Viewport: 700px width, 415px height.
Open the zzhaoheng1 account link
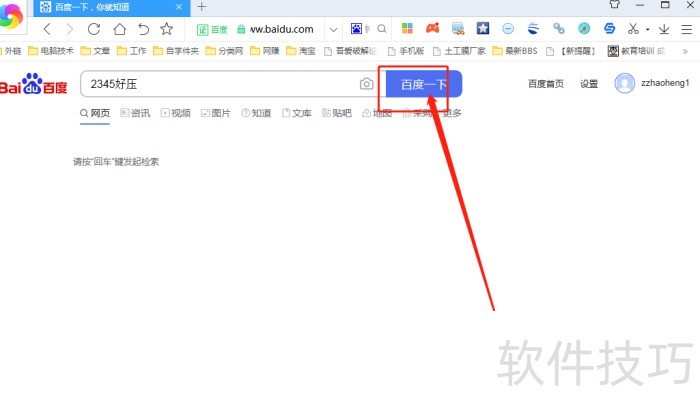(x=665, y=83)
